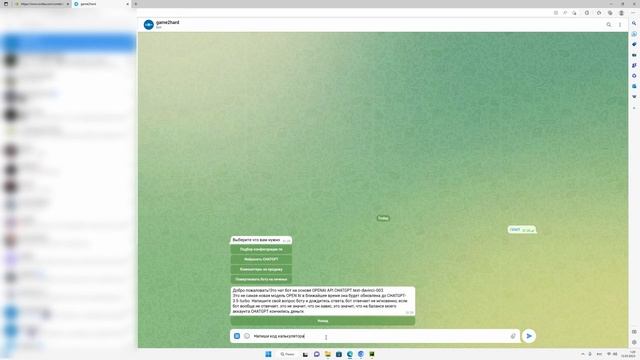Click the 'Подбор конфигурации' bot button
The height and width of the screenshot is (360, 640).
tap(261, 249)
